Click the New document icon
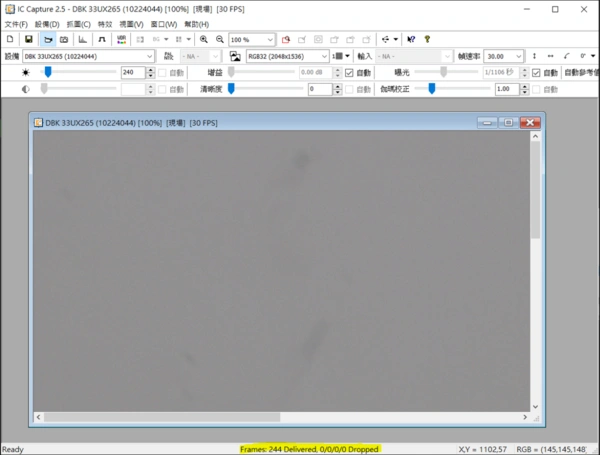 click(x=11, y=39)
